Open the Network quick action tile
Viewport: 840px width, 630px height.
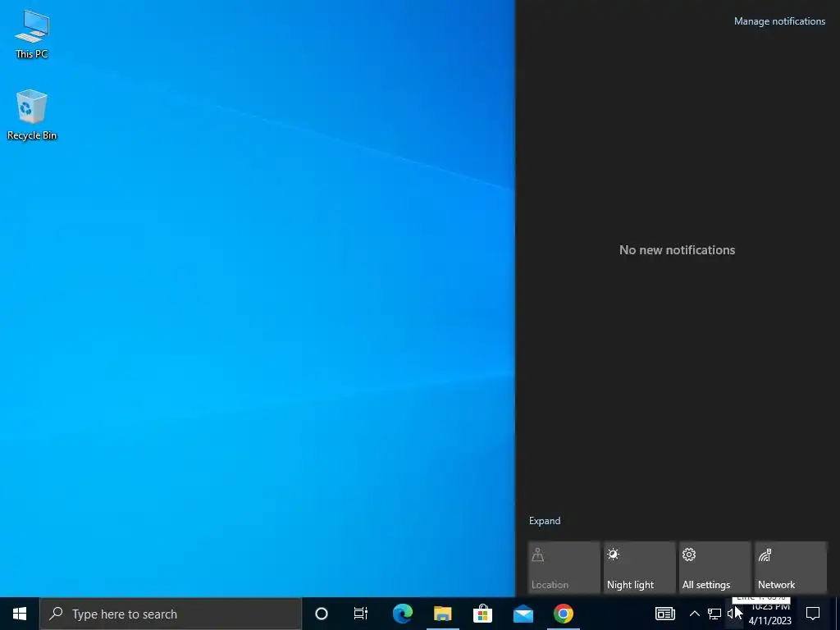pos(790,568)
